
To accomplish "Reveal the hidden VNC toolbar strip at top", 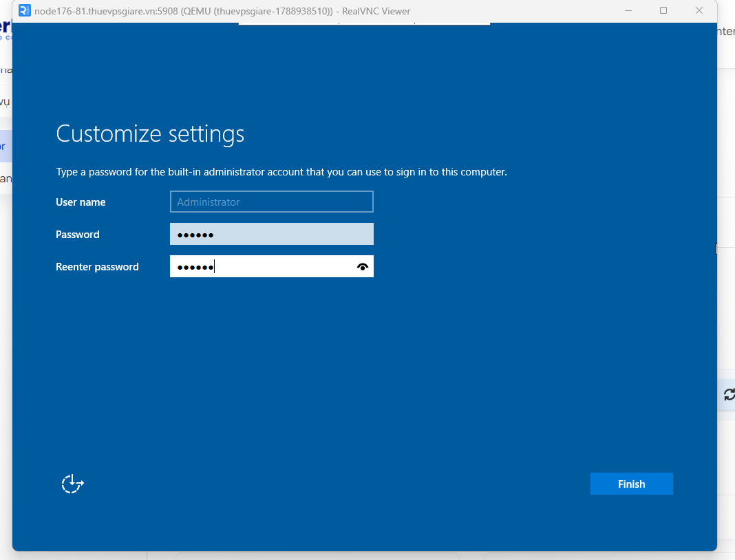I will 364,23.
